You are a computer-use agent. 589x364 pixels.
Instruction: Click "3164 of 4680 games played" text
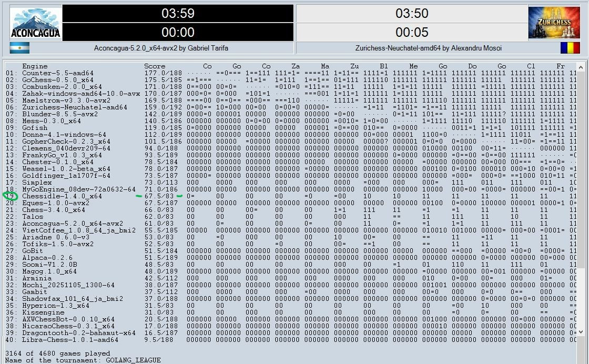(x=58, y=353)
